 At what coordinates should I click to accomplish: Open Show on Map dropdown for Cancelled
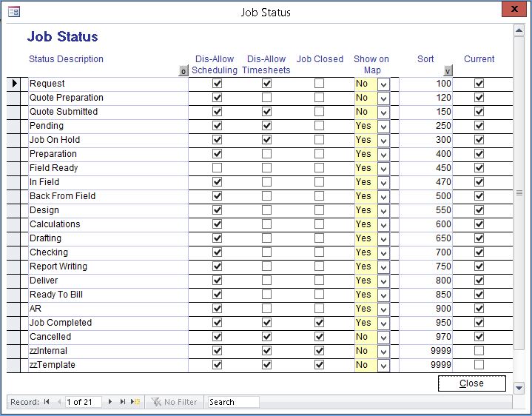pos(383,338)
